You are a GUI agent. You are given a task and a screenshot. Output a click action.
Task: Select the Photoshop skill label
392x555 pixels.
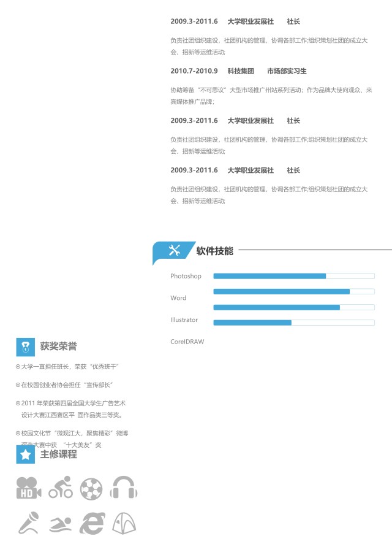[186, 276]
